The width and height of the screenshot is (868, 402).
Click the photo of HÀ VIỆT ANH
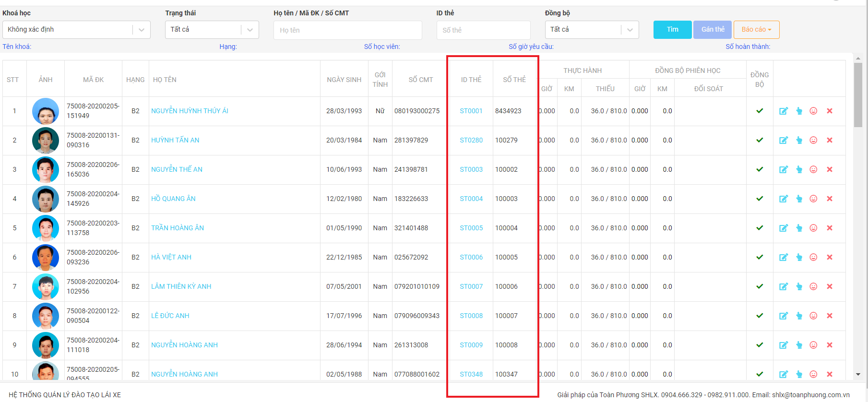coord(46,258)
